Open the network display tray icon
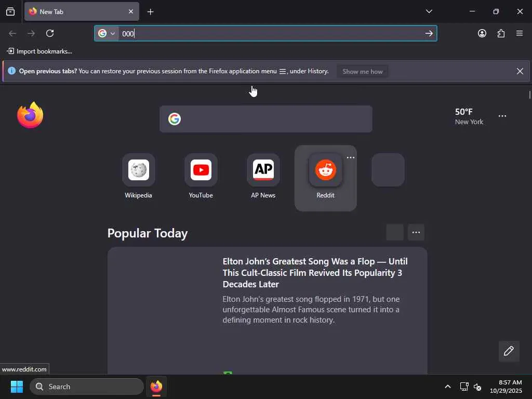Viewport: 532px width, 399px height. click(x=464, y=387)
